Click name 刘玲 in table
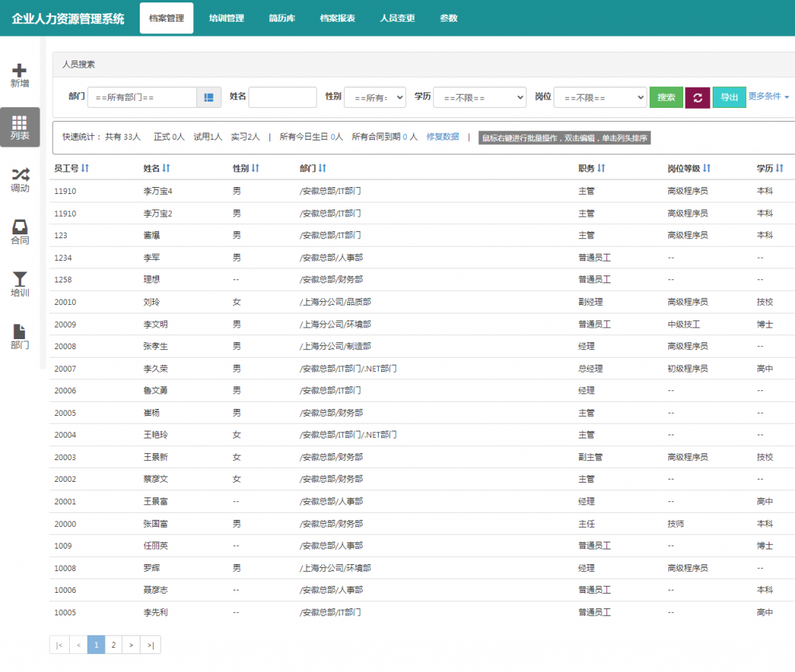This screenshot has width=795, height=672. (x=151, y=302)
